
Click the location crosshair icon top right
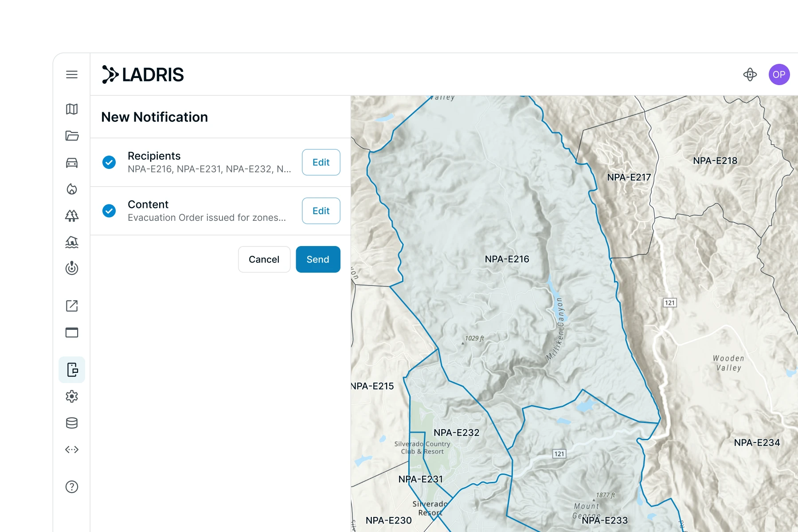750,74
